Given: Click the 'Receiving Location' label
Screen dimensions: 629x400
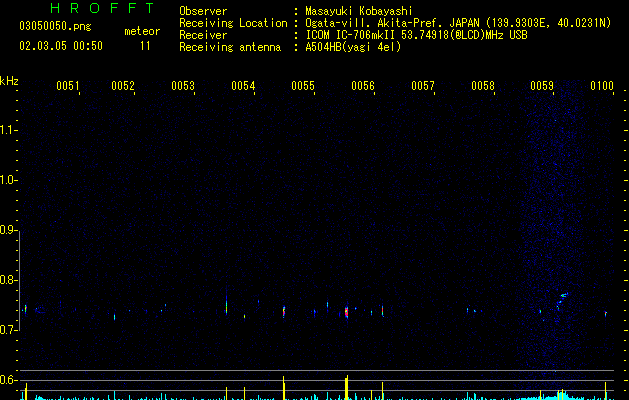Looking at the screenshot, I should [x=233, y=23].
